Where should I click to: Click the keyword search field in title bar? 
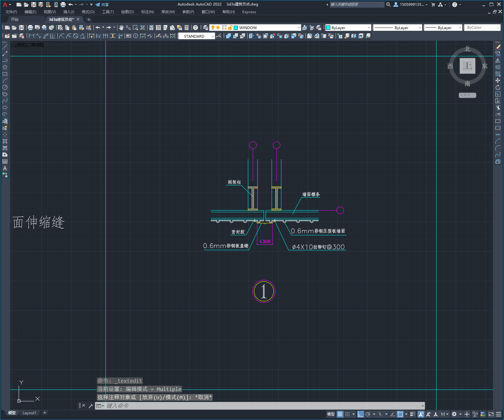point(357,5)
